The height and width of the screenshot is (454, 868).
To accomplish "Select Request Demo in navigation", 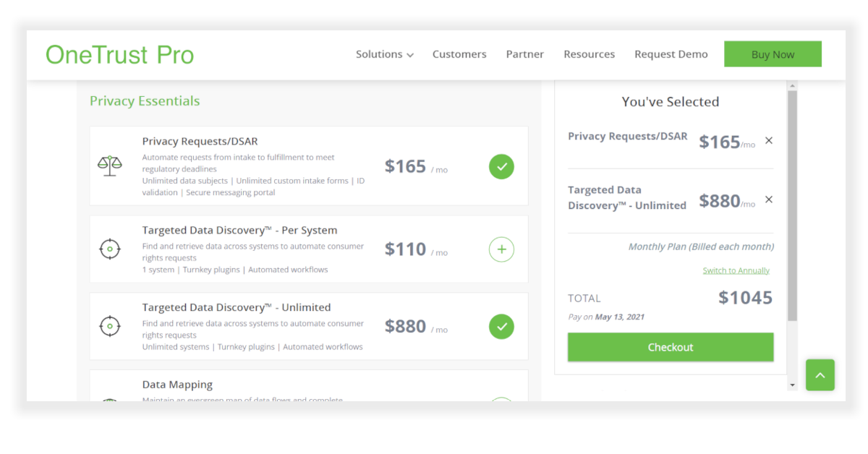I will click(x=671, y=54).
